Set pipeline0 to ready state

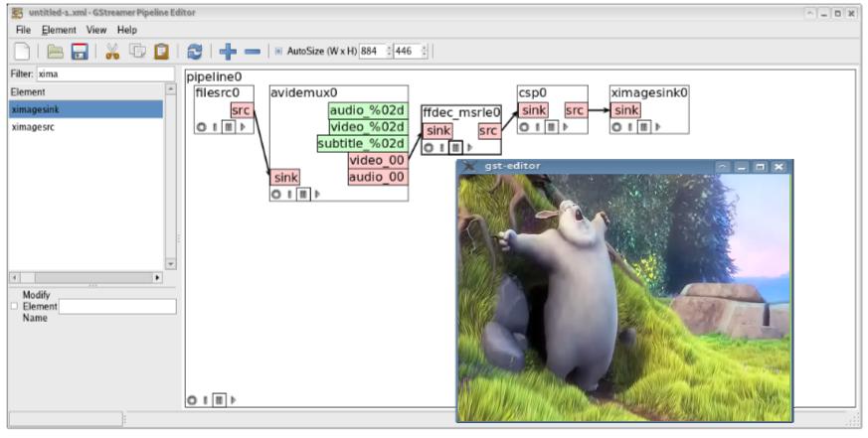(x=206, y=400)
